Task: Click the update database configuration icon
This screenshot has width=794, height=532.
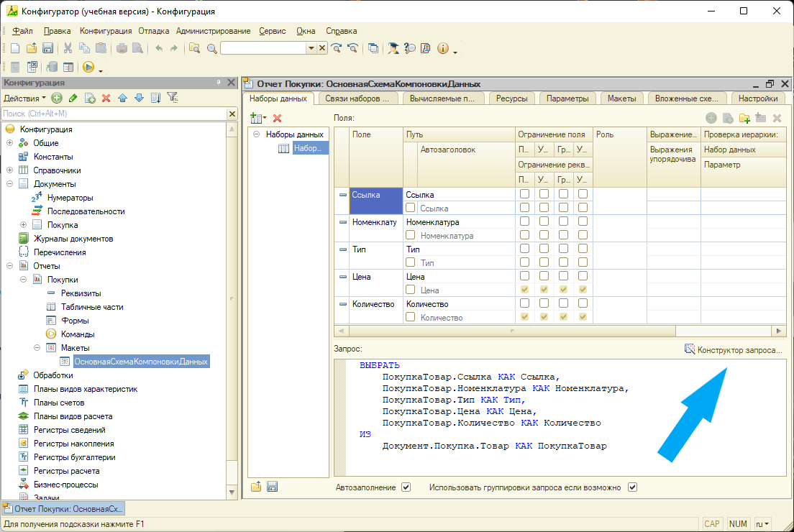Action: pos(52,67)
